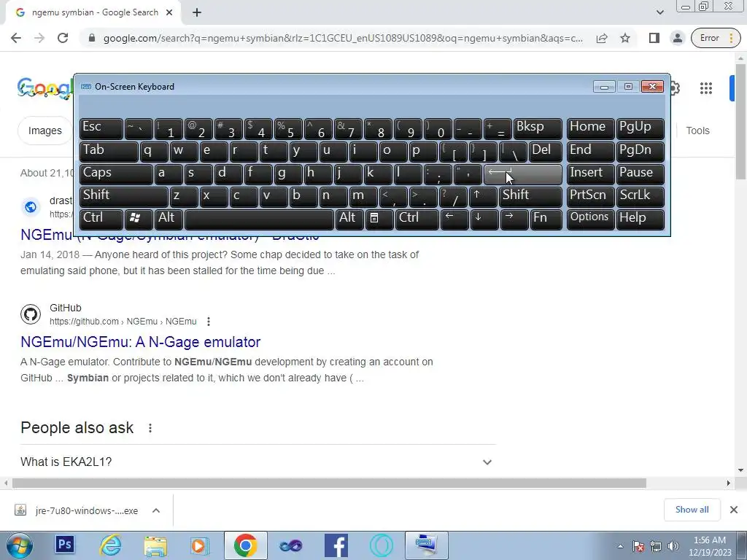Open the NGEmu/NGEmu: A N-Gage emulator result

click(141, 342)
